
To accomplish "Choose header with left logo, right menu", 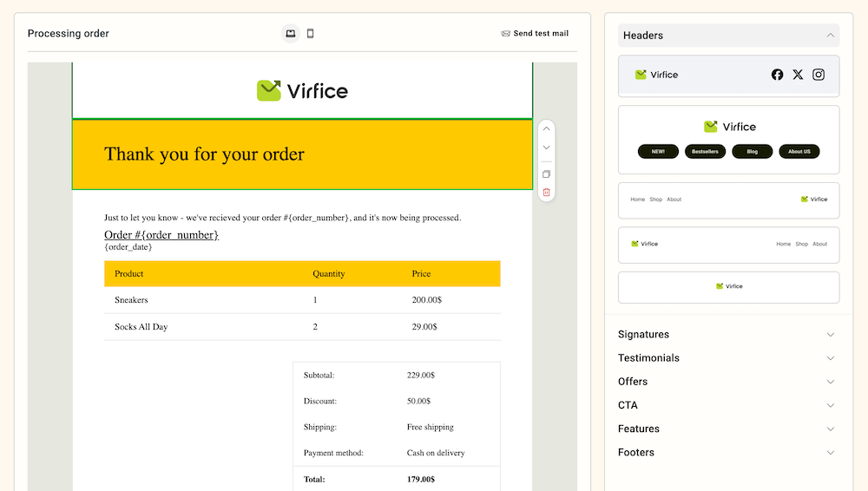I will click(x=728, y=245).
